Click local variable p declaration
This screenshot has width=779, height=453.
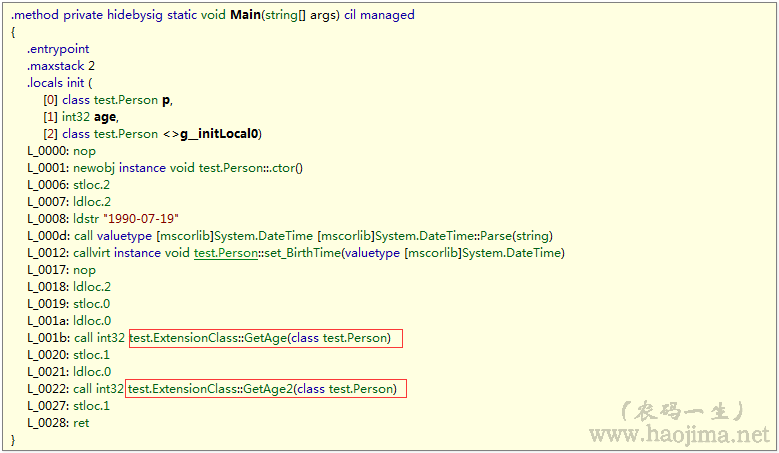(x=108, y=100)
